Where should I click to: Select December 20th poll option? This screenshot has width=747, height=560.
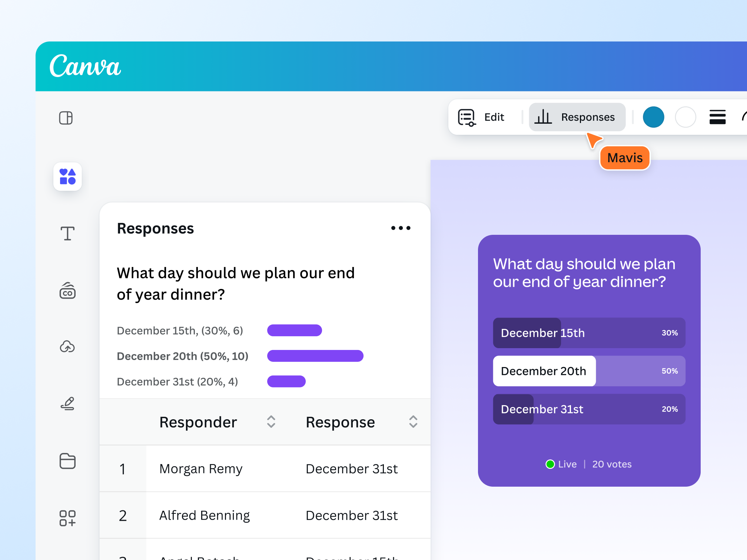click(589, 371)
